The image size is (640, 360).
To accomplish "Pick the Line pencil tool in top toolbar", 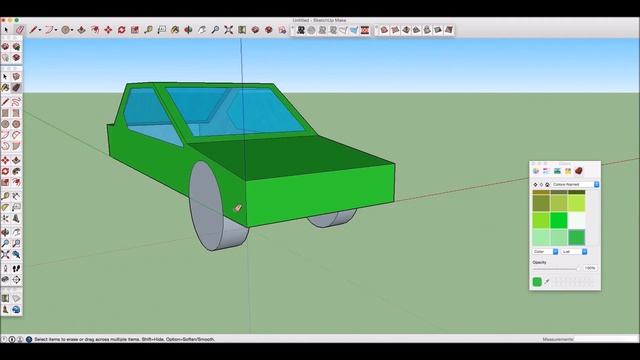I will coord(33,30).
